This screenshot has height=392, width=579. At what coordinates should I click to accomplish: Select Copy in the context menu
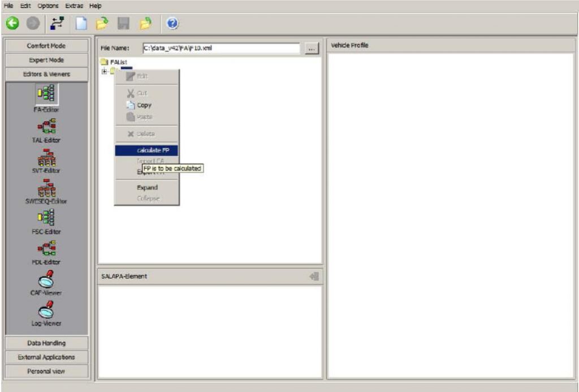pyautogui.click(x=144, y=105)
